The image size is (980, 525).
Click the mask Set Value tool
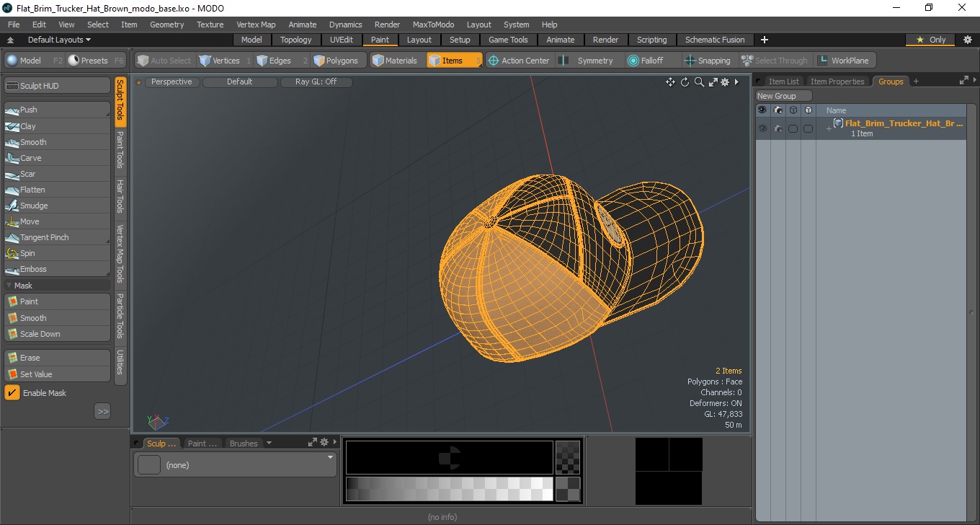pos(57,374)
